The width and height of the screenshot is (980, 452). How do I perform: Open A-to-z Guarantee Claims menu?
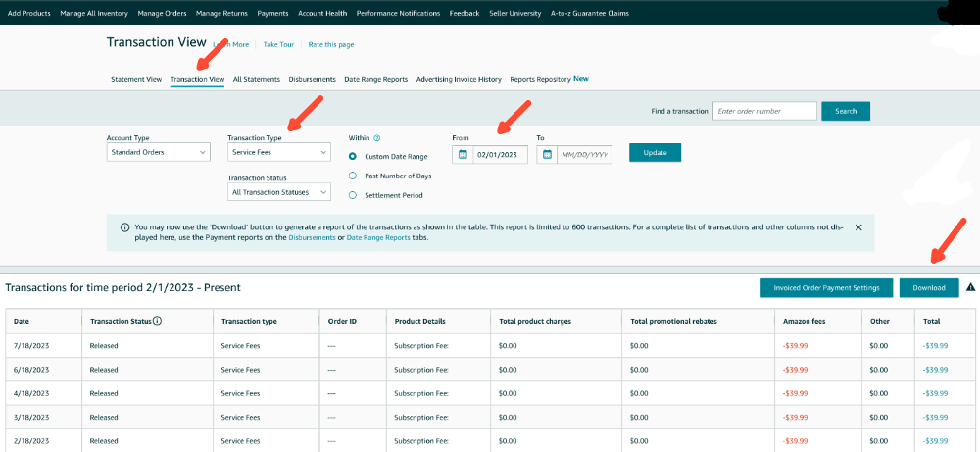(590, 13)
